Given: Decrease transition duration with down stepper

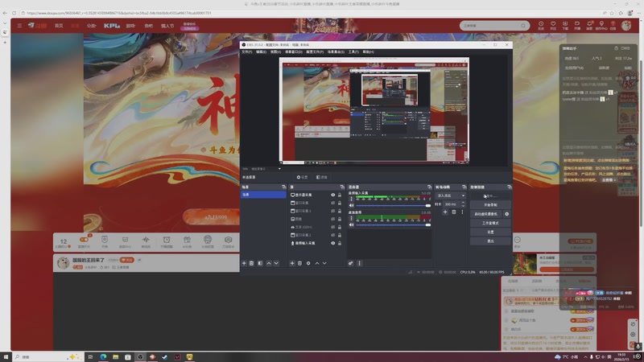Looking at the screenshot, I should (463, 206).
